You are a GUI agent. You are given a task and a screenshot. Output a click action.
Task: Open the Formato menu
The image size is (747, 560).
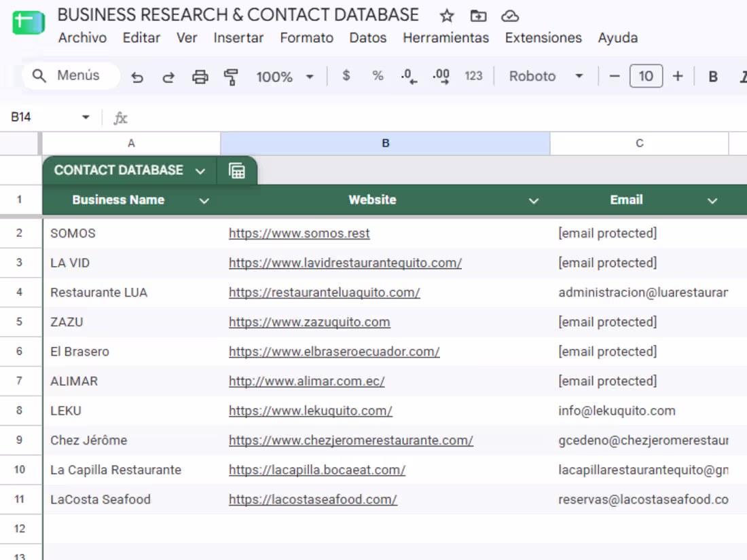coord(306,38)
